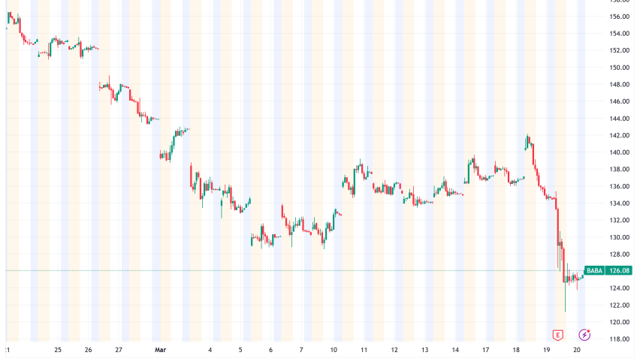This screenshot has width=640, height=364.
Task: Select the 122.00 price scale label
Action: coord(620,305)
